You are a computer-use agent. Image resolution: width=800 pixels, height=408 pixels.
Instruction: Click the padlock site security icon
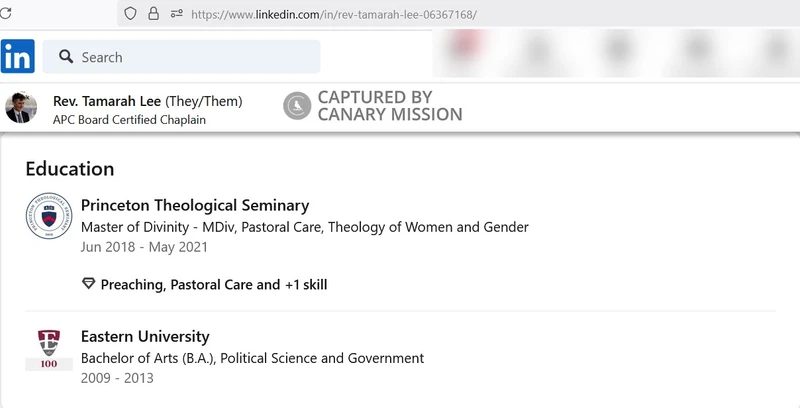pos(153,14)
